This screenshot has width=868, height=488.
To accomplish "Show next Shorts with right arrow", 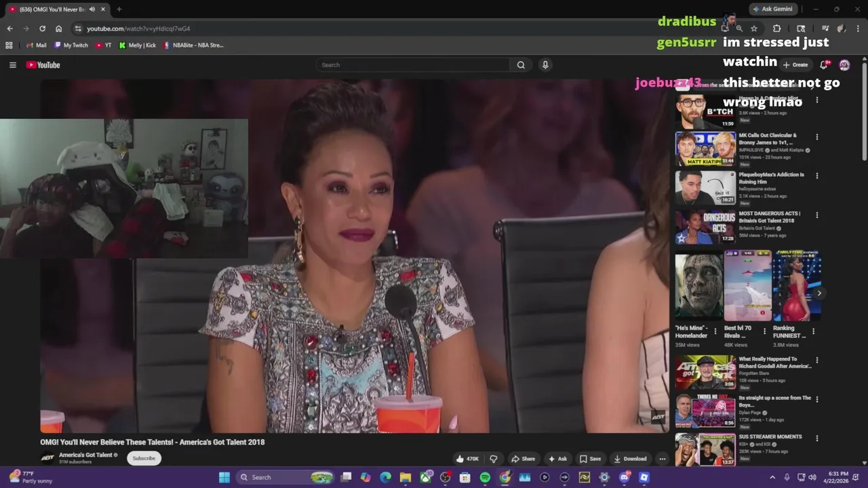I will click(819, 293).
